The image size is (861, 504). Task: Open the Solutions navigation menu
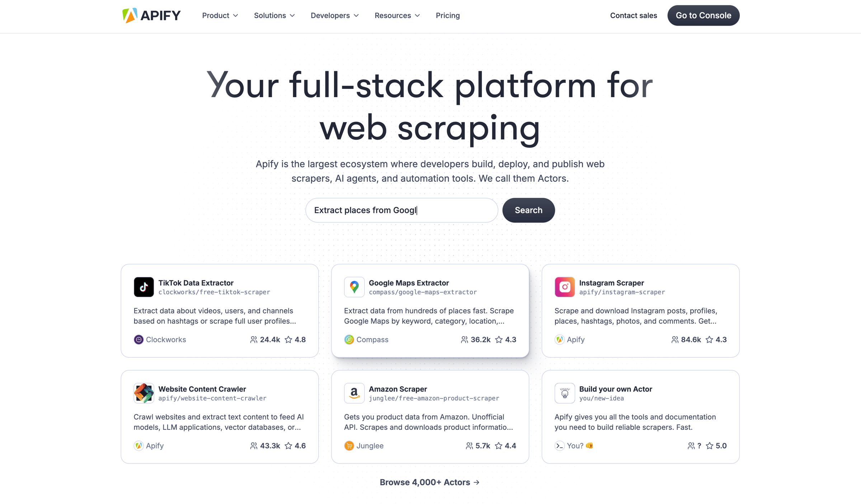point(274,15)
